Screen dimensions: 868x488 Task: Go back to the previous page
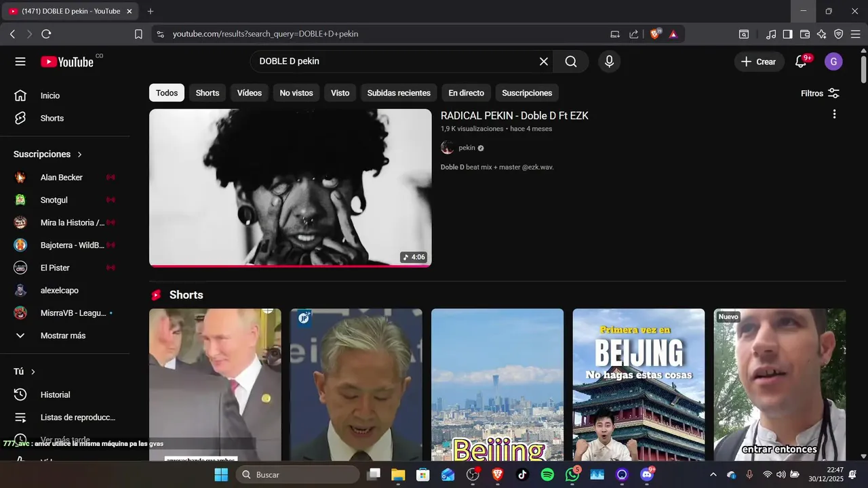click(x=12, y=34)
